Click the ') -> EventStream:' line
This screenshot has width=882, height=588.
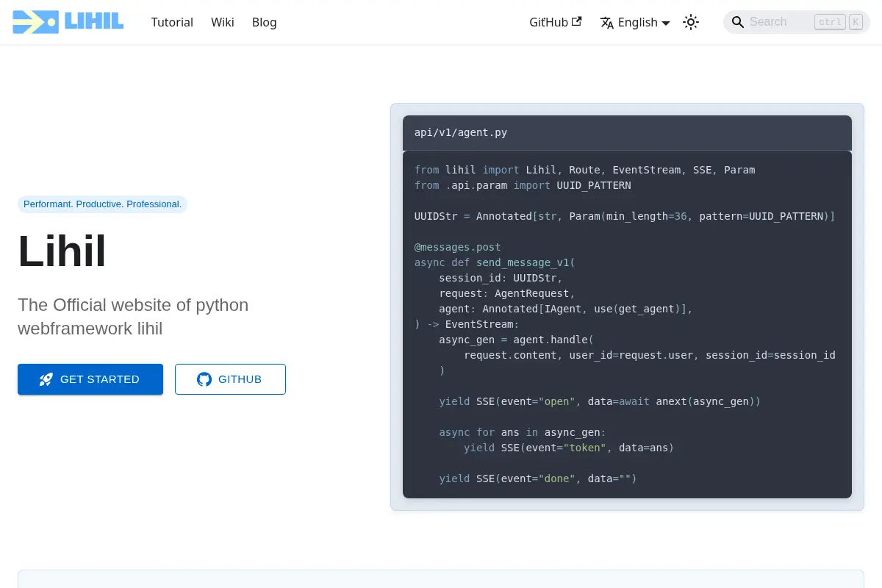coord(467,324)
